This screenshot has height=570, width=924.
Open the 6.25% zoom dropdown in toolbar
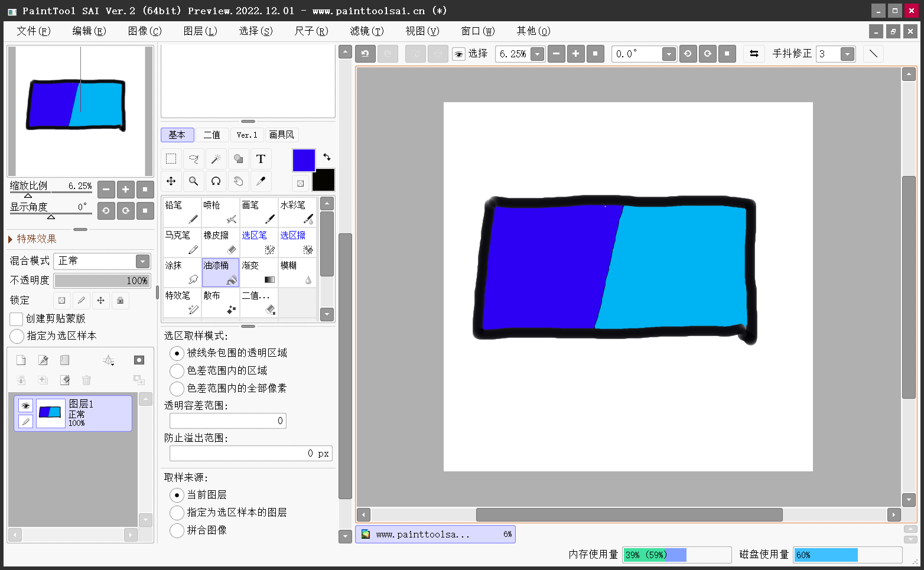coord(537,54)
